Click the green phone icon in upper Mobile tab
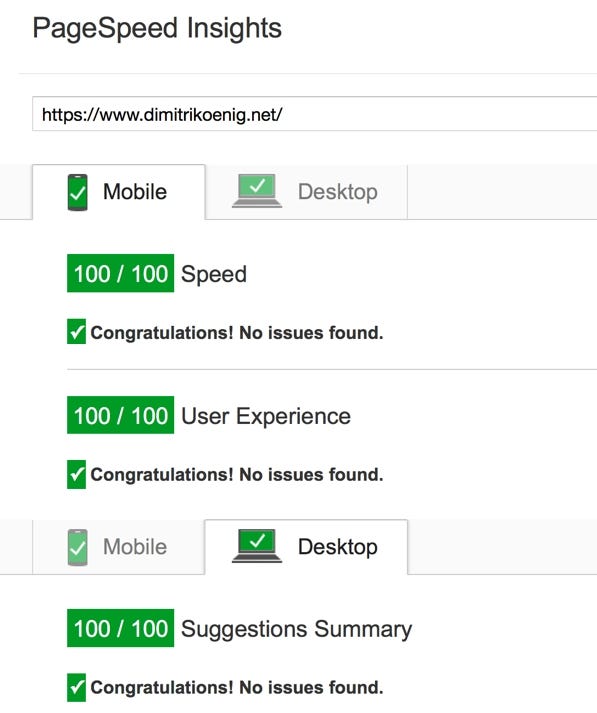 point(77,192)
